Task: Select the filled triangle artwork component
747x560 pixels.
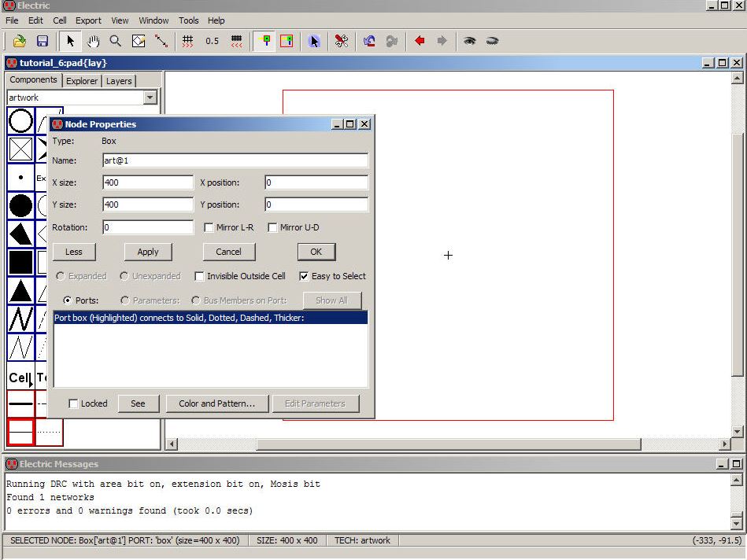Action: (x=20, y=291)
